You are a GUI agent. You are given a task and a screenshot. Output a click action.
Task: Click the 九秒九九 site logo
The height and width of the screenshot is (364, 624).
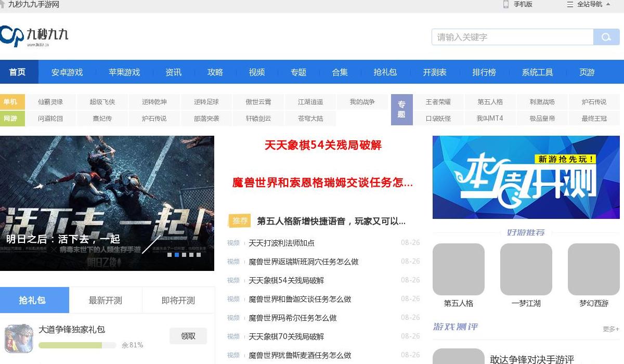point(34,35)
